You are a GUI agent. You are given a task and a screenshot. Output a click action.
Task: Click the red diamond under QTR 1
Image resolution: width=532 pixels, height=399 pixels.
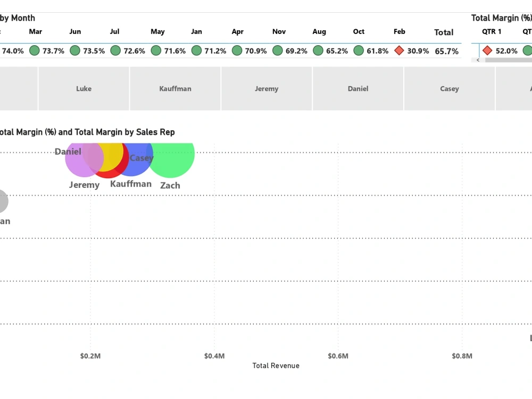pos(487,51)
